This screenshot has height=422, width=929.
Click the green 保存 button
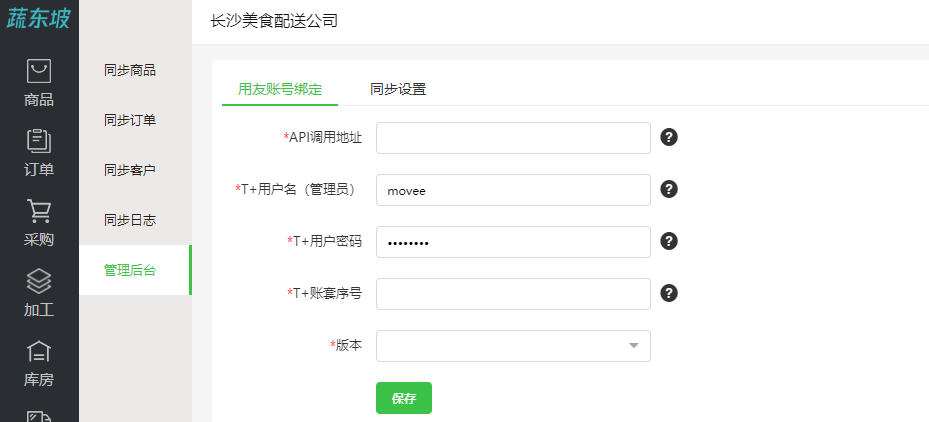click(x=404, y=398)
